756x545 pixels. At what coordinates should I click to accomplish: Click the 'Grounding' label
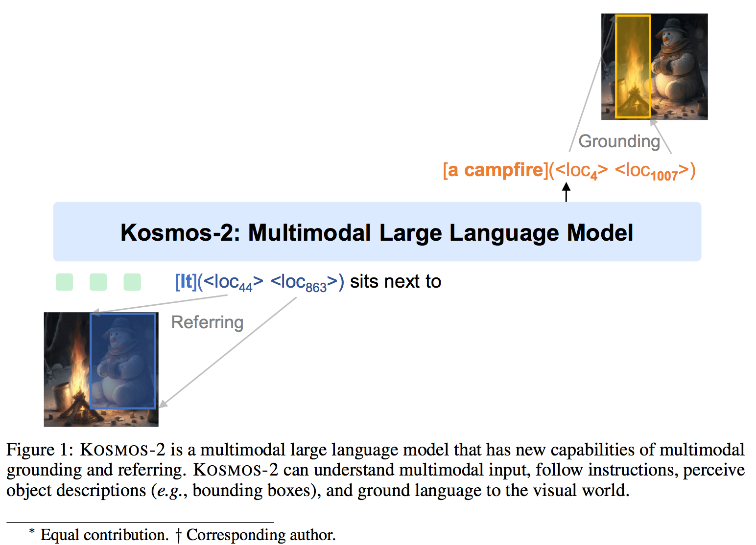tap(619, 141)
